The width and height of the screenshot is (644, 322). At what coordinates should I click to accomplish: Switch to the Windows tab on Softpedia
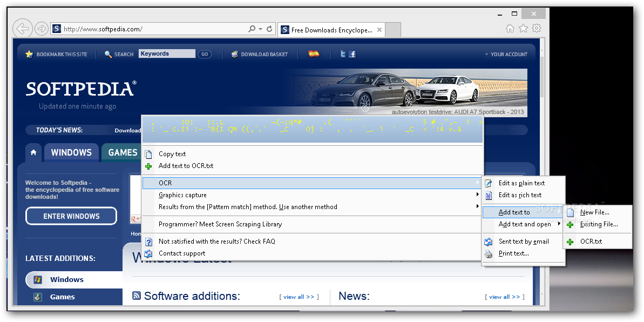click(x=71, y=152)
